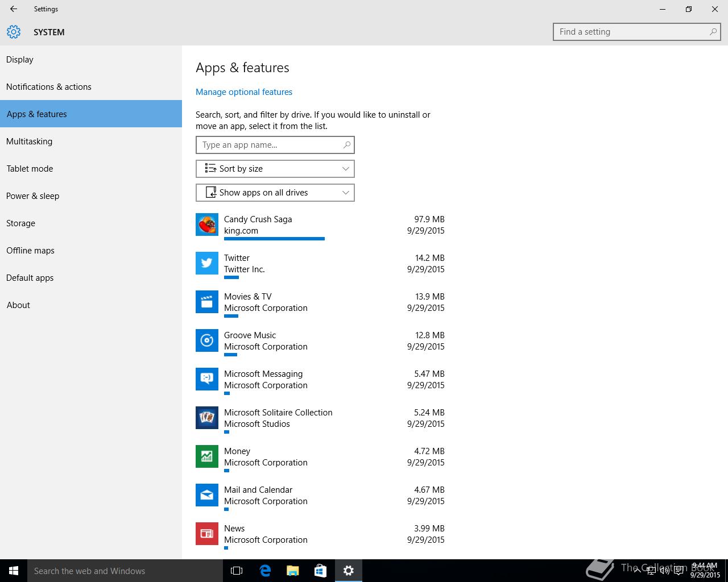Click the 12.8 MB size value

(x=430, y=335)
